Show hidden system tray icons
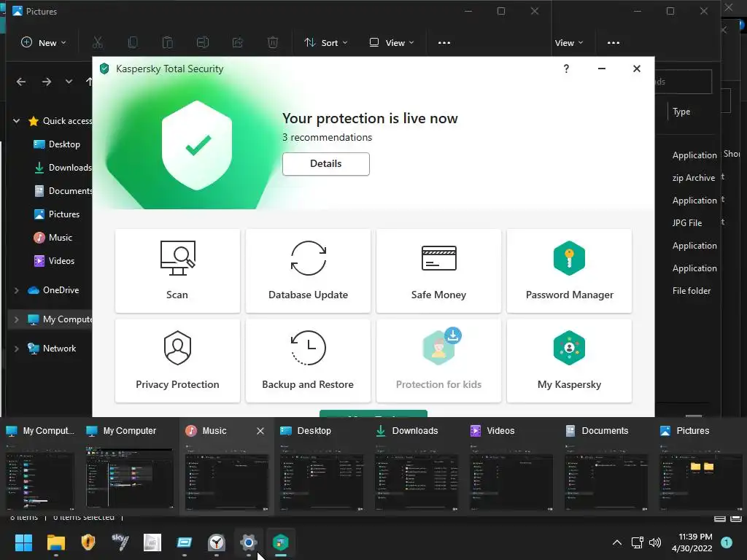Viewport: 747px width, 560px height. tap(617, 542)
